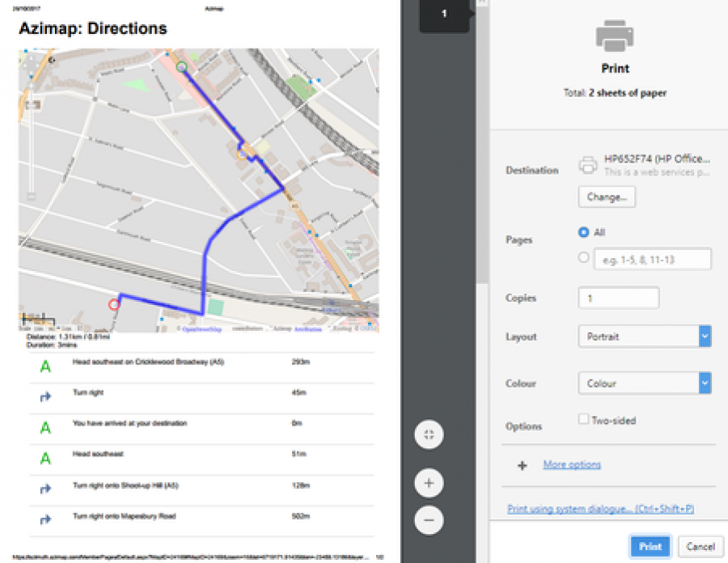Viewport: 728px width, 563px height.
Task: Open Print using system dialogue link
Action: click(601, 509)
